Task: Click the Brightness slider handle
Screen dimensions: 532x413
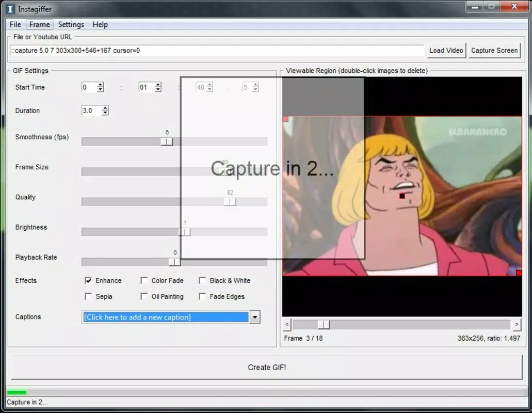Action: [185, 232]
